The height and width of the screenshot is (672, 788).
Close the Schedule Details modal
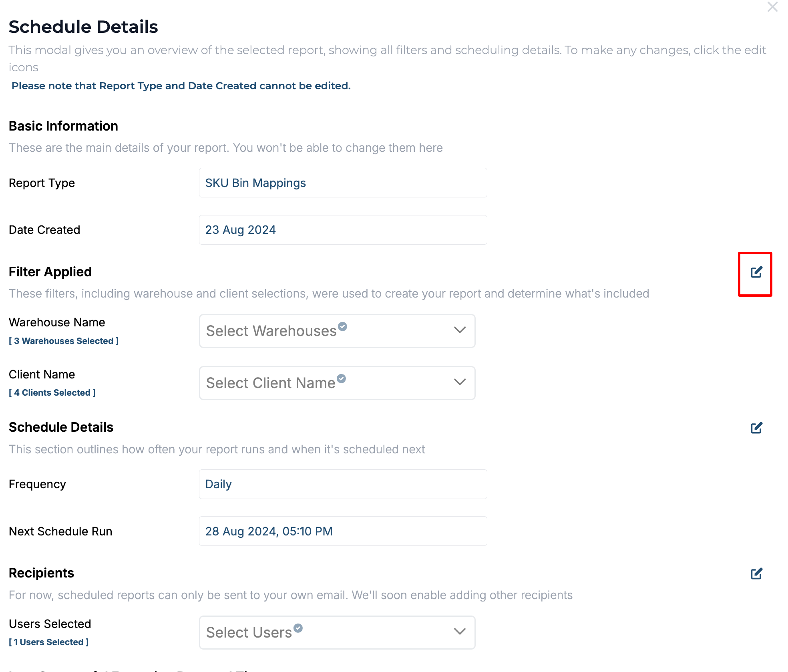[x=772, y=7]
